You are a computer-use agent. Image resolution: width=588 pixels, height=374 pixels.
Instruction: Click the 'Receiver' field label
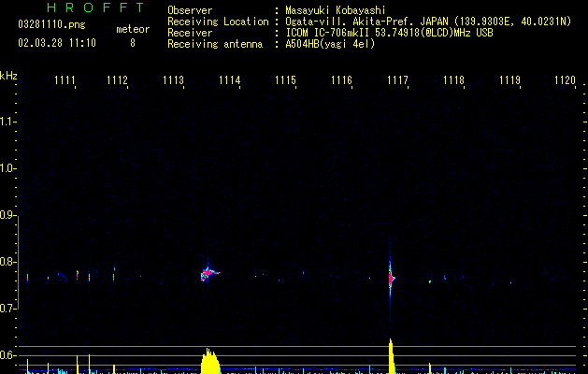click(190, 33)
